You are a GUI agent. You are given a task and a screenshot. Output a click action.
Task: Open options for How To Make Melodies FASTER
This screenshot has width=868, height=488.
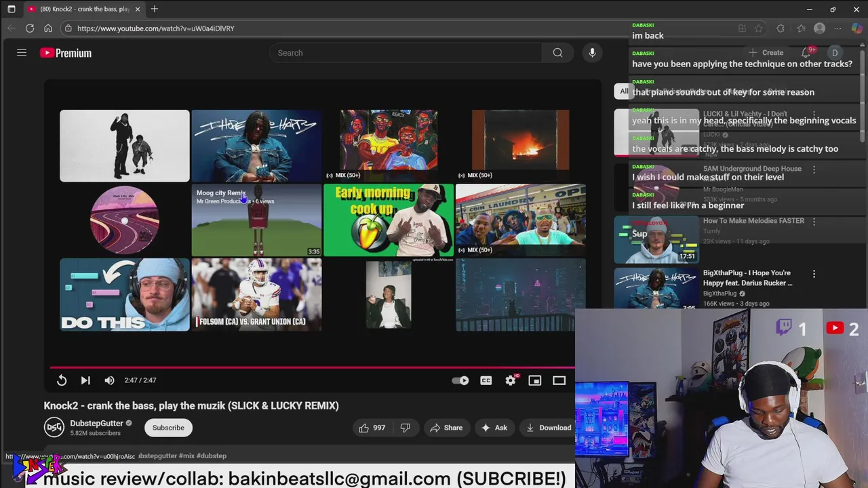pos(814,222)
